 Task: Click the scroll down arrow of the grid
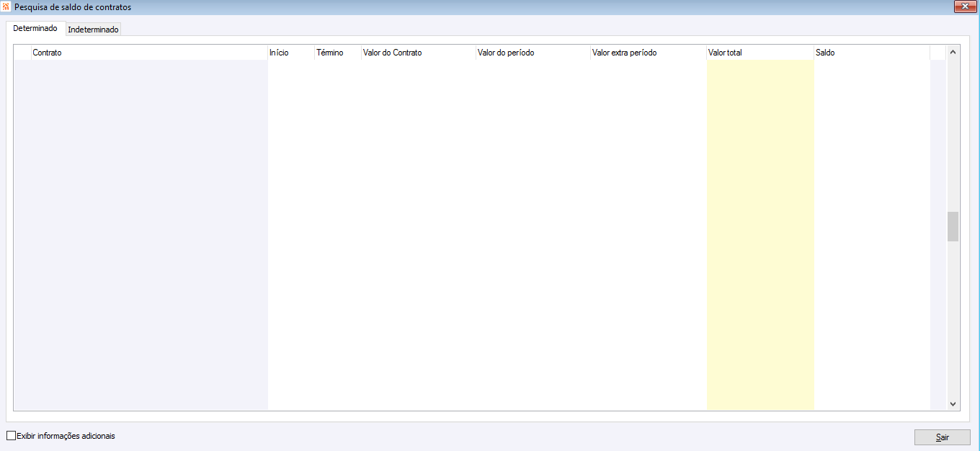[953, 405]
